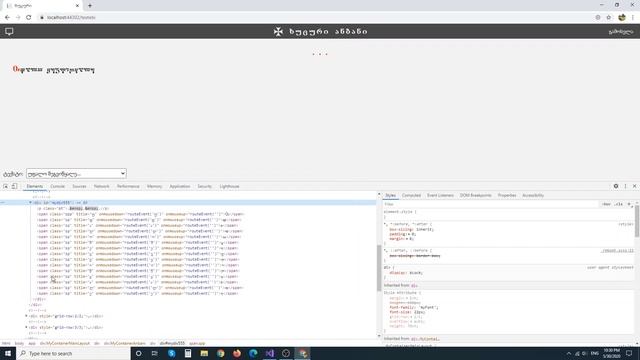Toggle the :hov element state button
The width and height of the screenshot is (640, 360).
(607, 204)
